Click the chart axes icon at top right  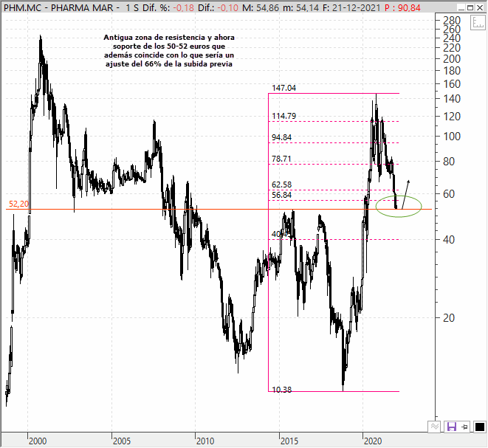coord(478,24)
